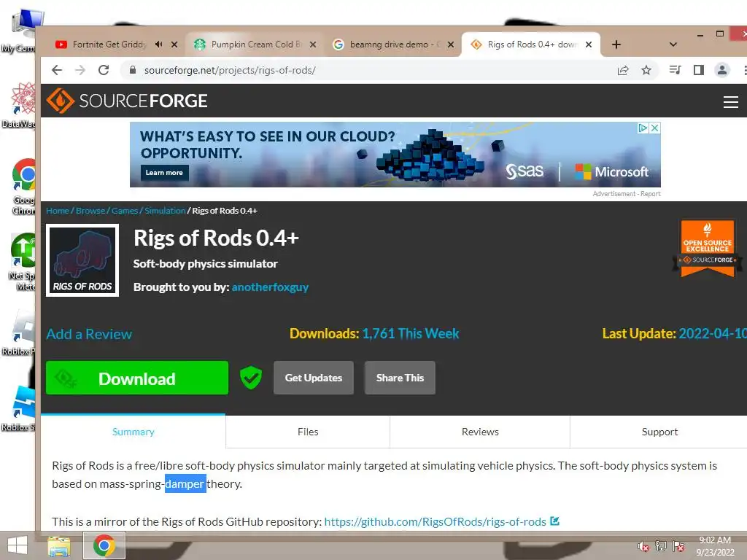Click the Rigs of Rods project thumbnail
Image resolution: width=747 pixels, height=560 pixels.
tap(82, 260)
